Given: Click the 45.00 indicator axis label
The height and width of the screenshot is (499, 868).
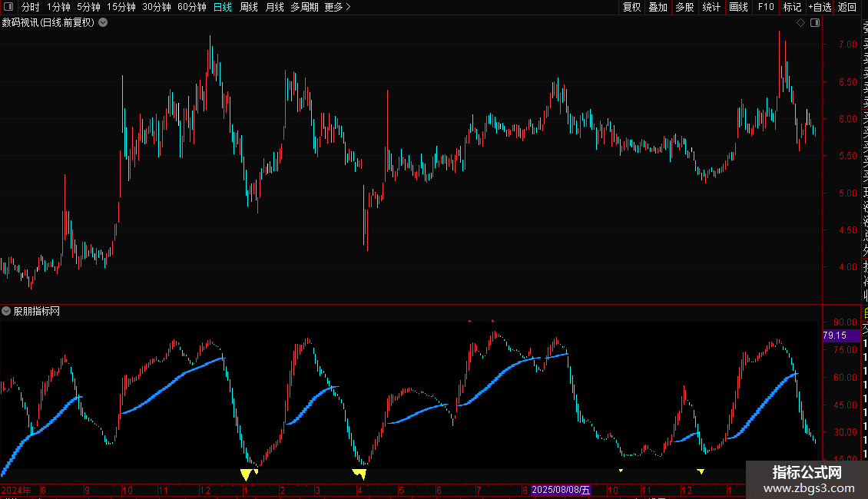Looking at the screenshot, I should click(x=845, y=405).
